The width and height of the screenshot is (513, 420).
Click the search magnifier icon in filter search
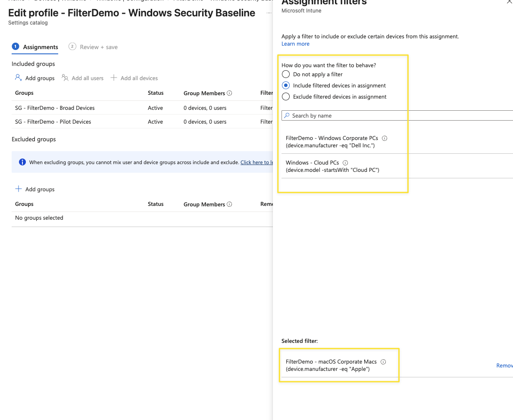[x=287, y=115]
